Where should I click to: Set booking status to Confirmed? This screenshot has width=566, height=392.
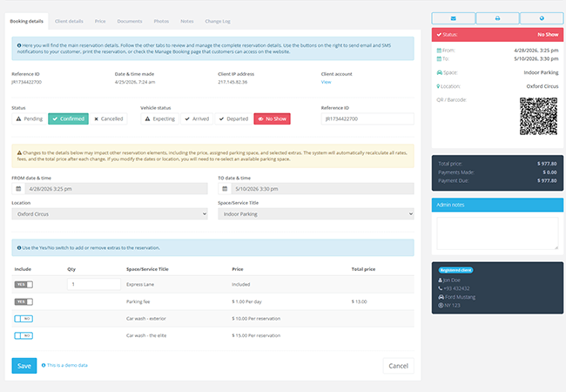68,118
